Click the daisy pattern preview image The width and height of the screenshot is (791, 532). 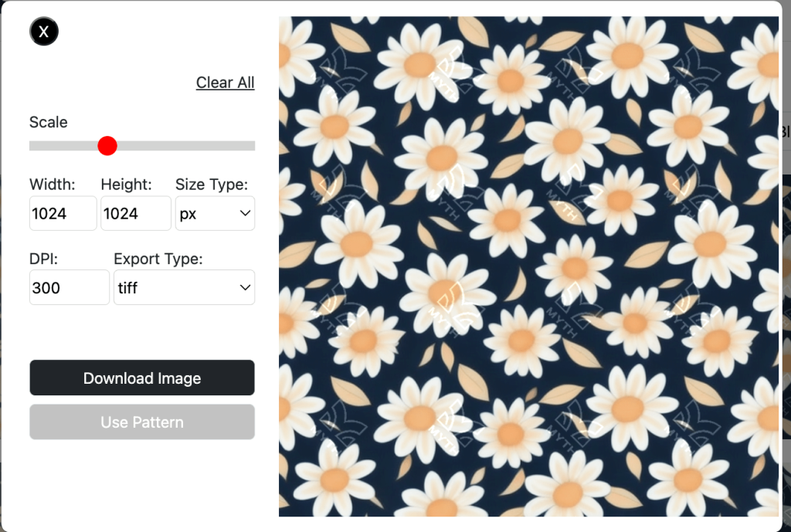(528, 266)
